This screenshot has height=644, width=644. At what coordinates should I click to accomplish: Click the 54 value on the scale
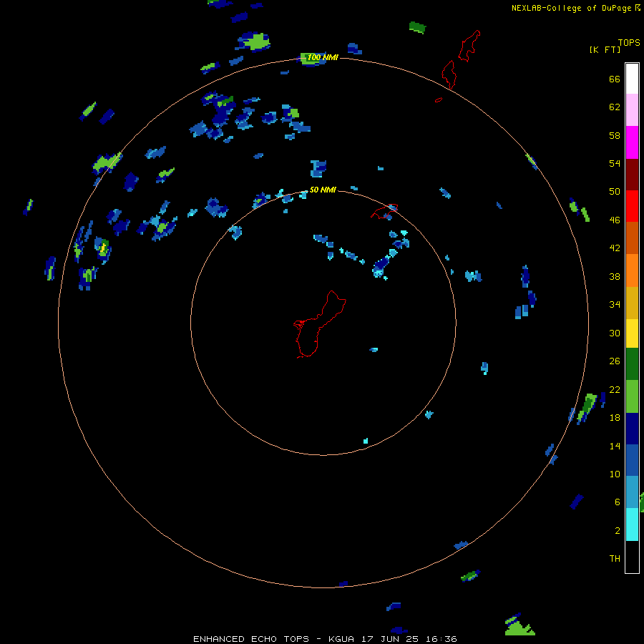click(615, 163)
